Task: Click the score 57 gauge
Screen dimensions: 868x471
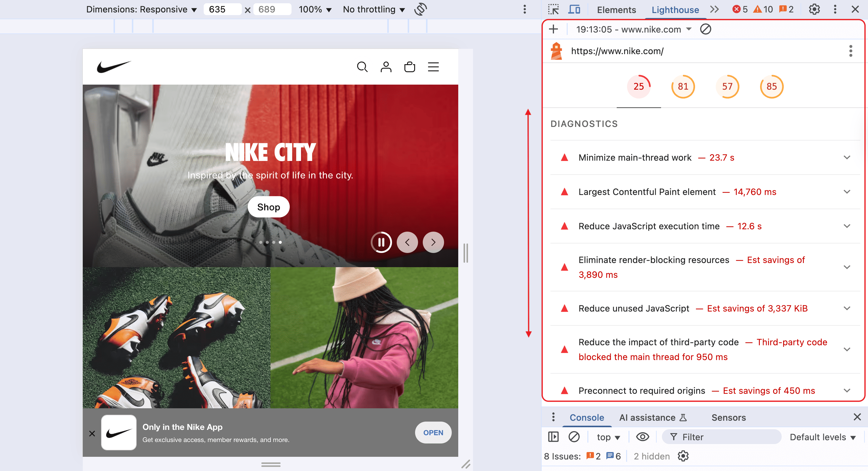Action: tap(727, 87)
